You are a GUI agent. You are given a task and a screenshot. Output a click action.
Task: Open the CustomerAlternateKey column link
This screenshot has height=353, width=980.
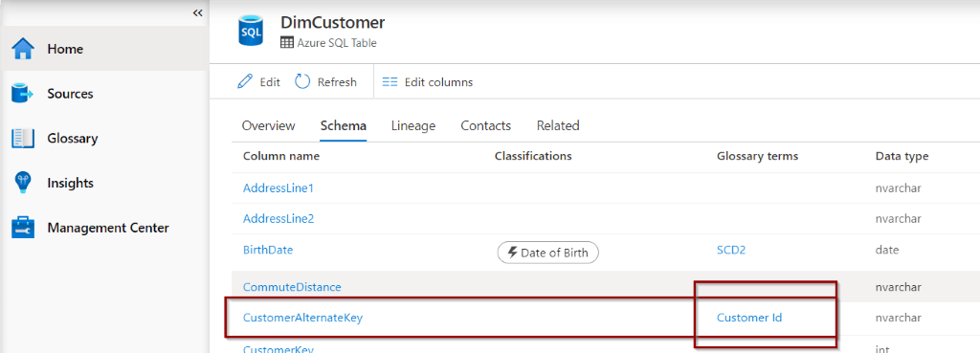pyautogui.click(x=302, y=318)
